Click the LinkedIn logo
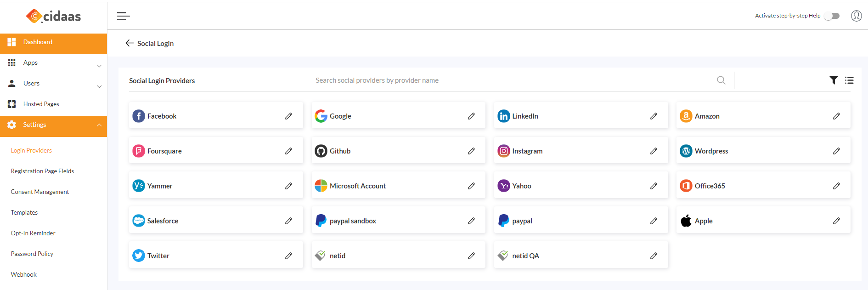The image size is (868, 290). coord(504,116)
